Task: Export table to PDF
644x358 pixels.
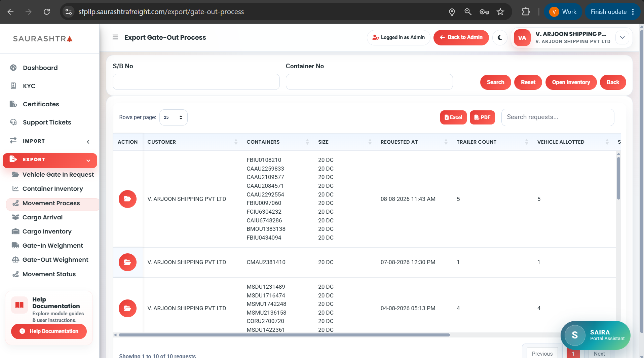Action: tap(482, 117)
